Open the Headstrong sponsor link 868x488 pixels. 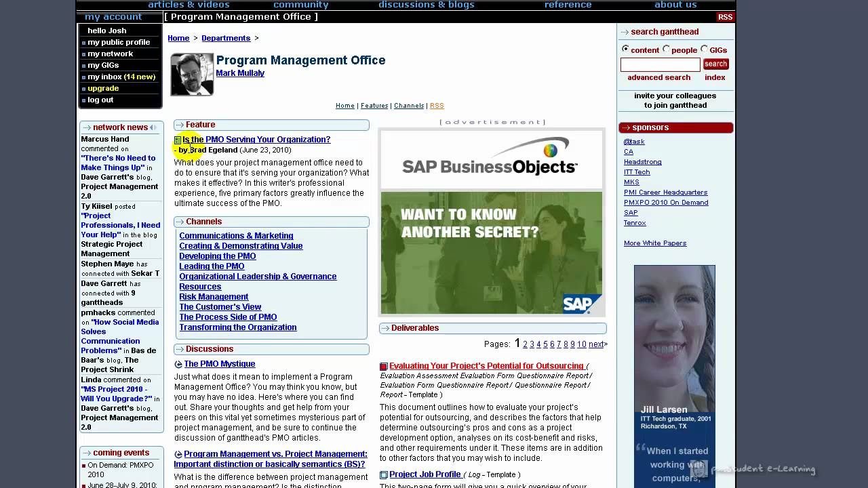pos(642,162)
